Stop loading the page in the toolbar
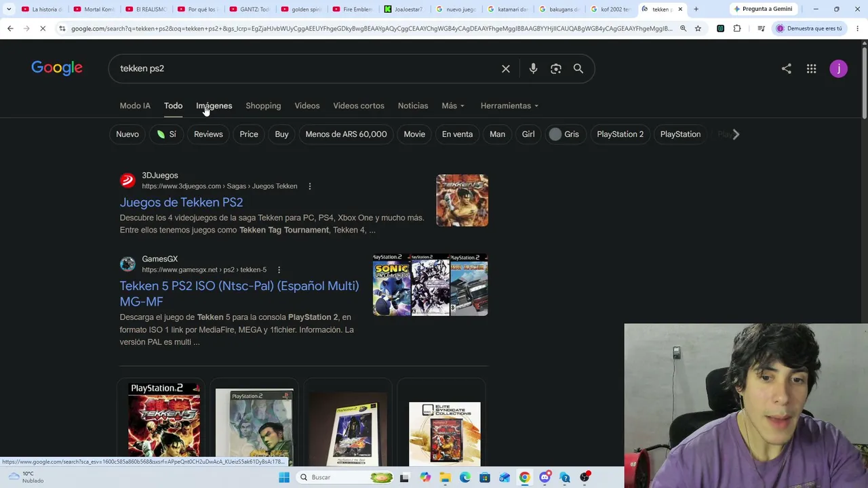This screenshot has width=868, height=488. point(44,28)
